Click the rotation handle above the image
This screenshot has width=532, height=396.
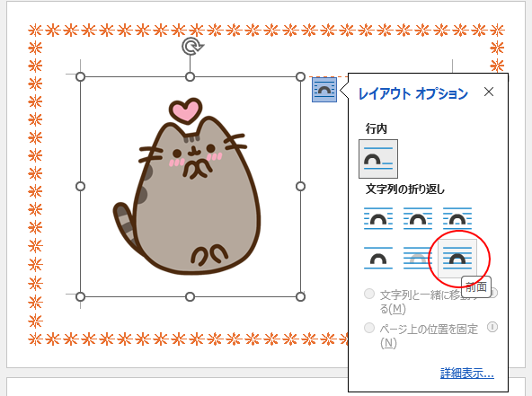(192, 47)
